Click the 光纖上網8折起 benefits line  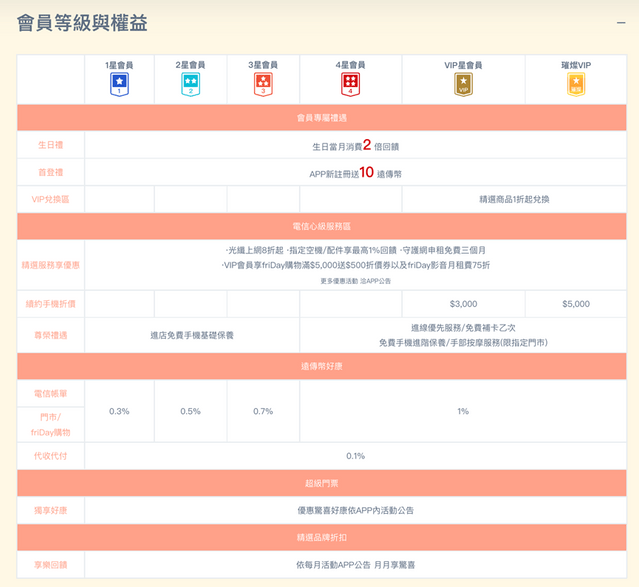click(355, 250)
